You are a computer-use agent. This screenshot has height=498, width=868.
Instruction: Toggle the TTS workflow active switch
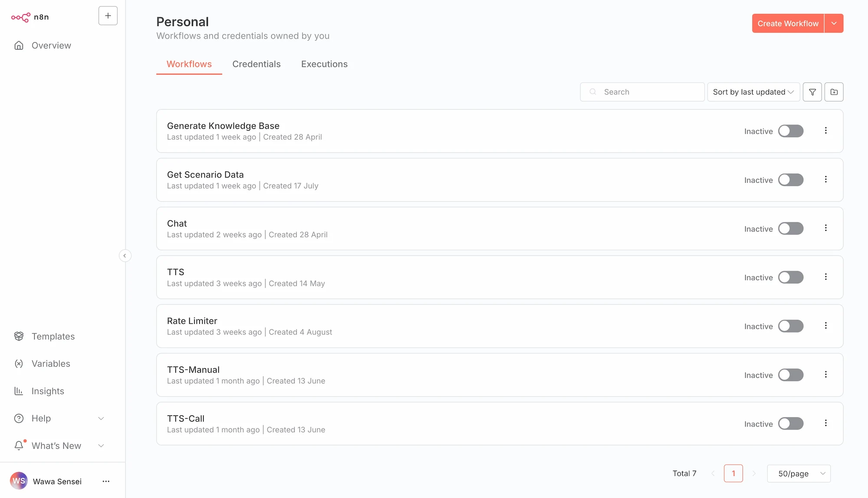[790, 278]
